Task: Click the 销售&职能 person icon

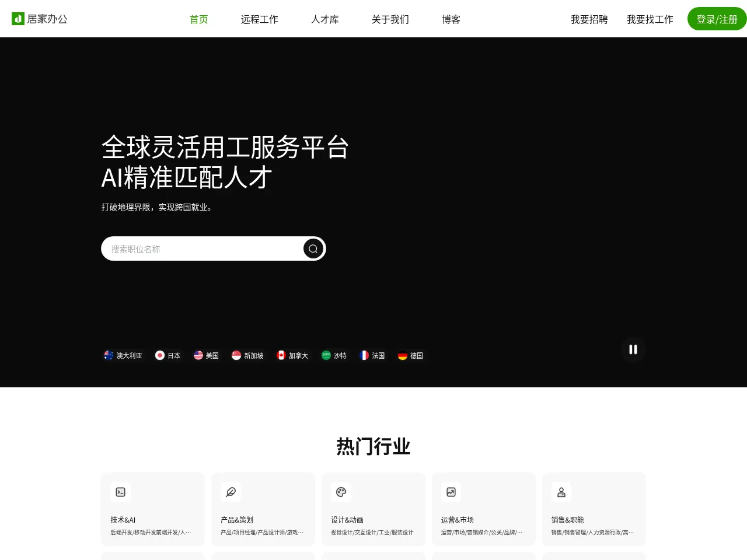Action: (561, 492)
